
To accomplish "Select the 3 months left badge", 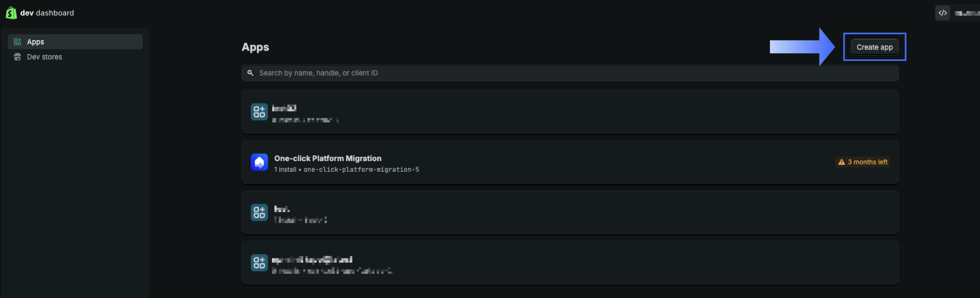I will tap(862, 162).
